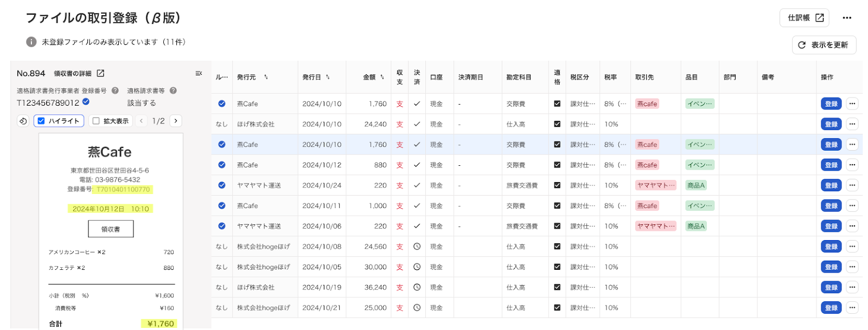This screenshot has width=868, height=330.
Task: Register the 2024/10/12 燕Cafe transaction
Action: [831, 165]
